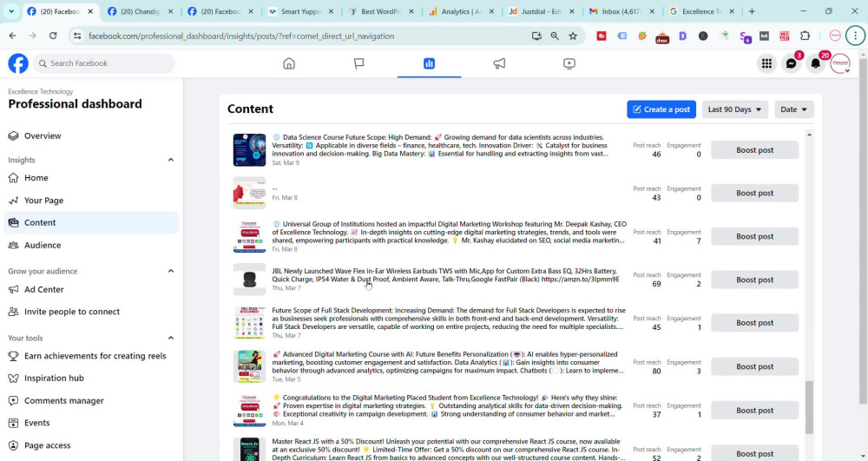Open the browser extensions puzzle icon
Viewport: 868px width, 461px height.
click(x=805, y=36)
